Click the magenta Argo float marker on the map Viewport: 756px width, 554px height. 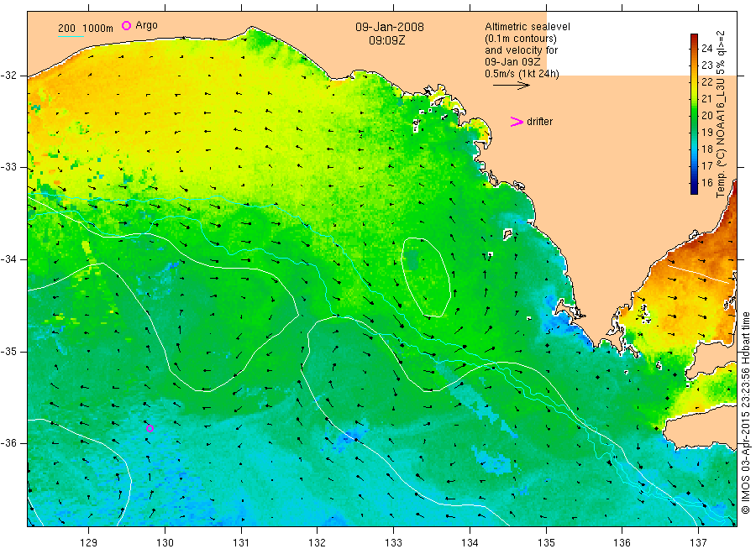pyautogui.click(x=150, y=428)
